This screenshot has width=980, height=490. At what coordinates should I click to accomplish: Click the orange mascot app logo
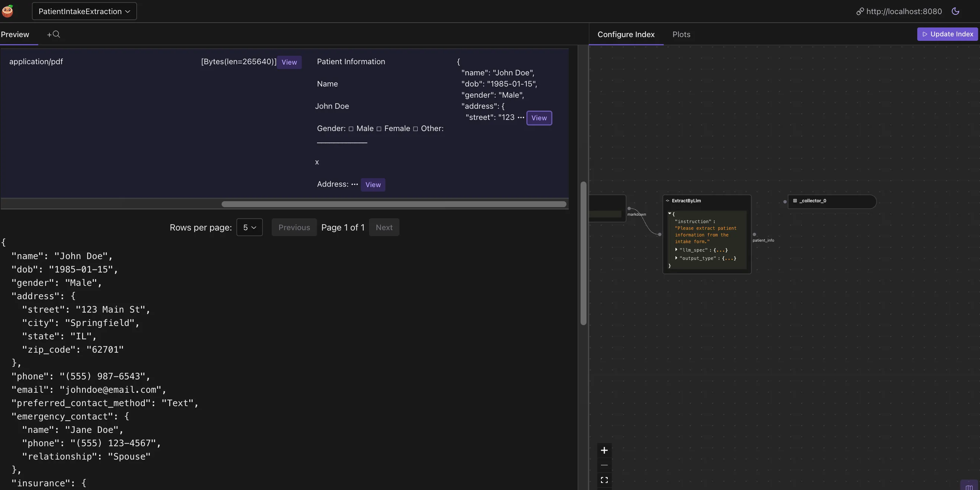[7, 11]
